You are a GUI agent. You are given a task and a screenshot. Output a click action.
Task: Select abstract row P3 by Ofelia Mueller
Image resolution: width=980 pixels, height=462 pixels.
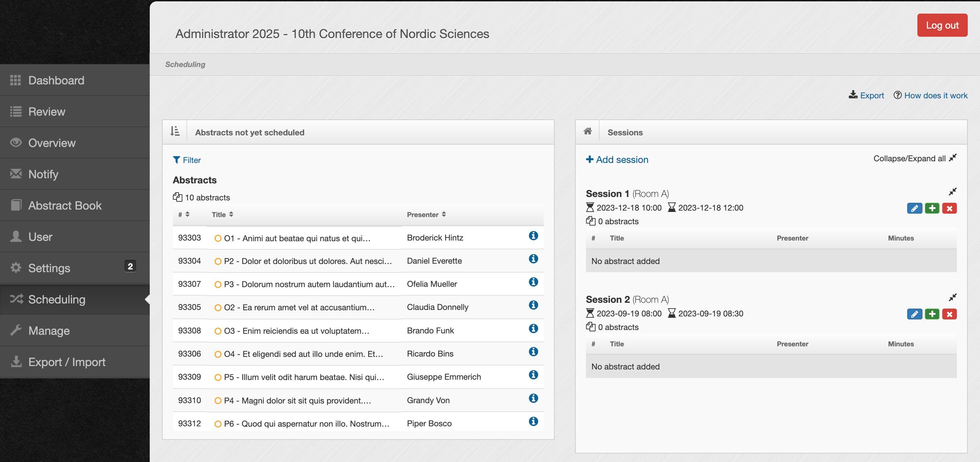[309, 284]
